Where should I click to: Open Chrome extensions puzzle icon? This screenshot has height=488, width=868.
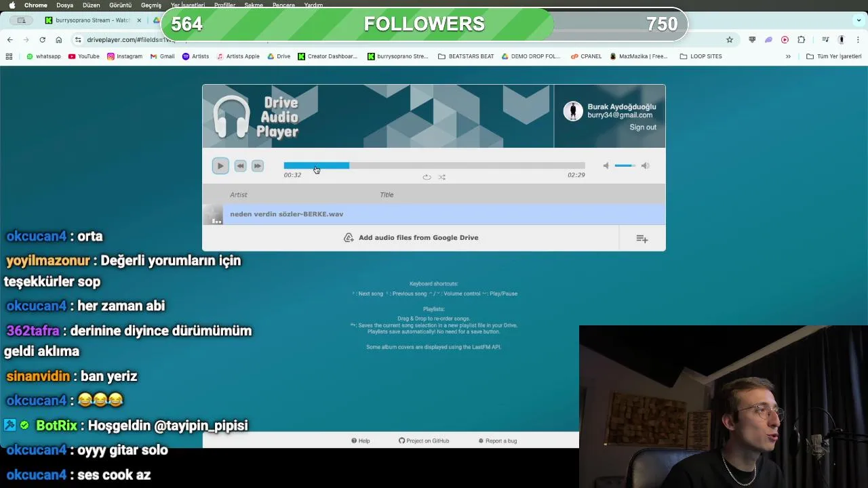point(801,40)
